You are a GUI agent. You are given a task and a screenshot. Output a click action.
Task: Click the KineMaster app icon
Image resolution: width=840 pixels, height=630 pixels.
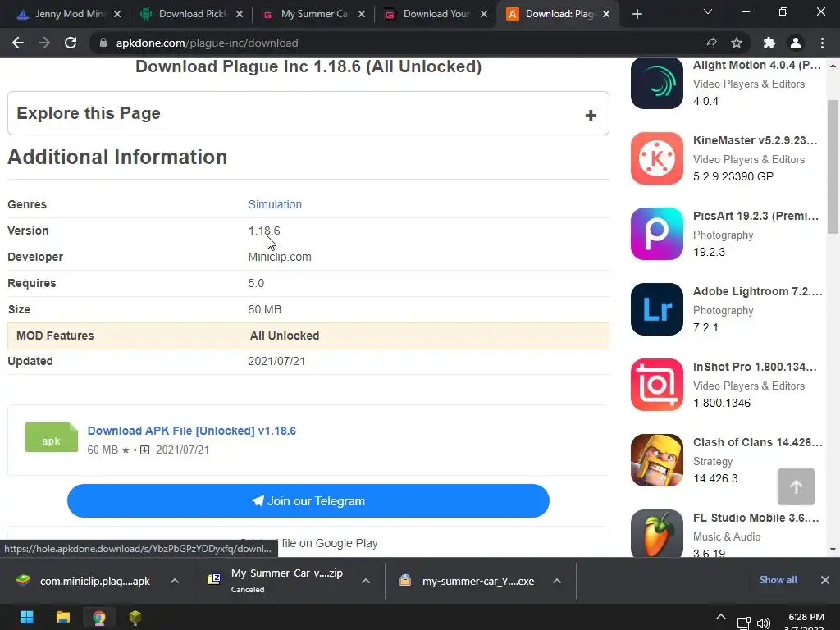(657, 158)
